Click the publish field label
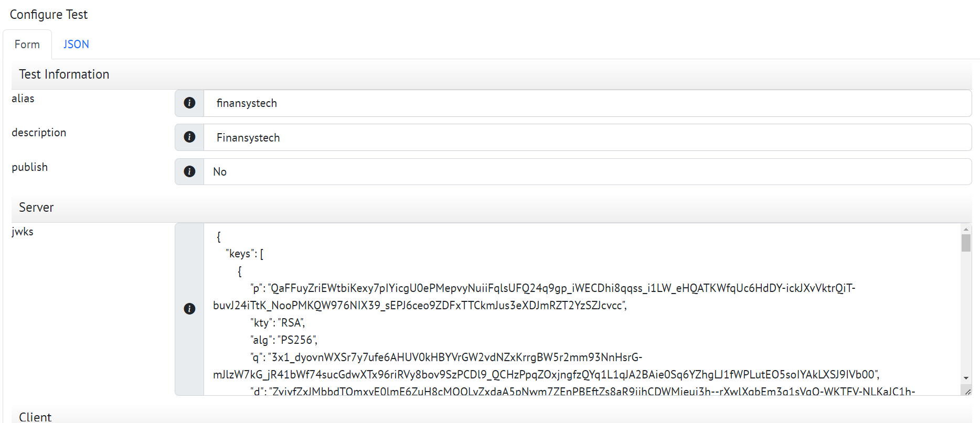980x423 pixels. [30, 167]
